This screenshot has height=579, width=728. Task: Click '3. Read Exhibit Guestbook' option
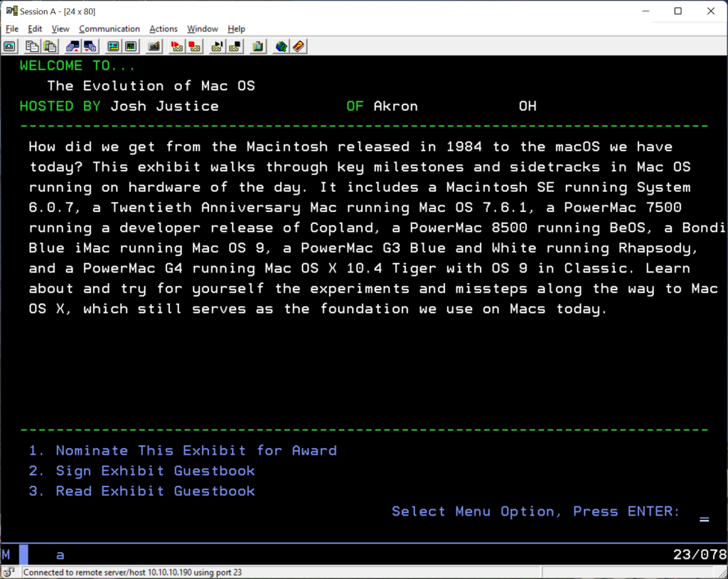pyautogui.click(x=142, y=492)
